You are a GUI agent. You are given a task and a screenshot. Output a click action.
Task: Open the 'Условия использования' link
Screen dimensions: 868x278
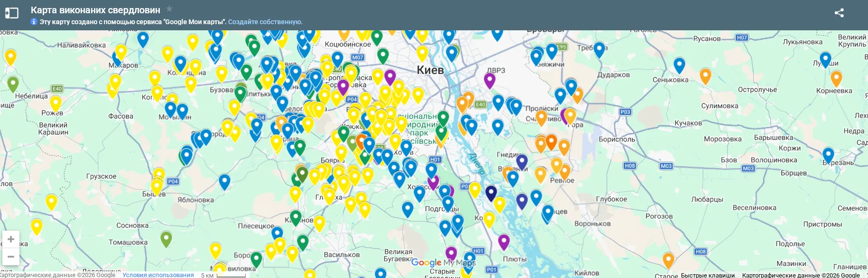[158, 275]
